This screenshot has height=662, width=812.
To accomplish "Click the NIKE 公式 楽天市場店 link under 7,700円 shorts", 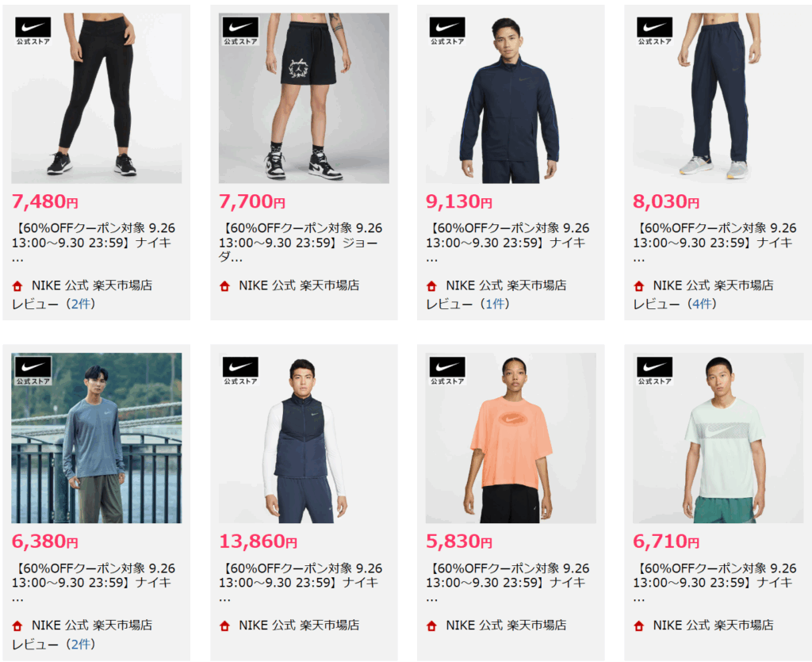I will (299, 285).
